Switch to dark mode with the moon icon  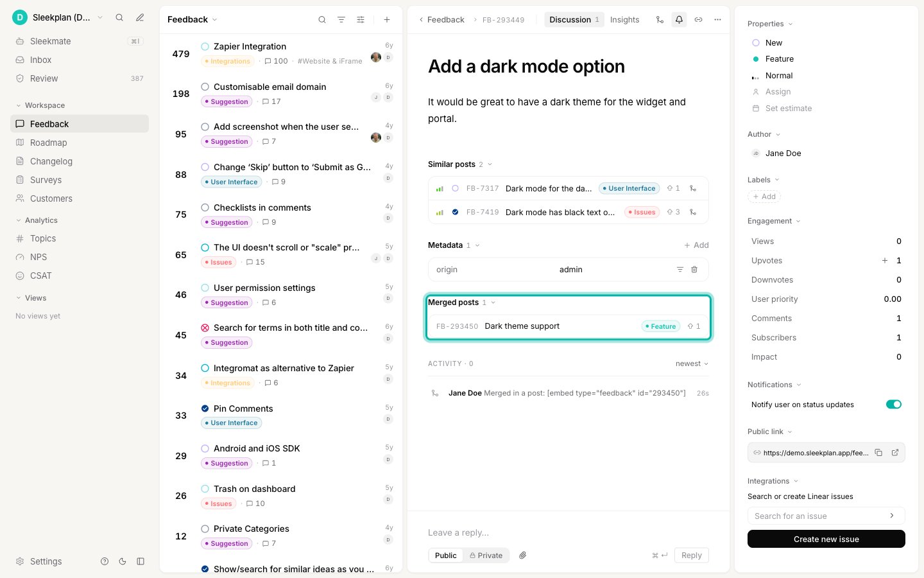tap(123, 561)
